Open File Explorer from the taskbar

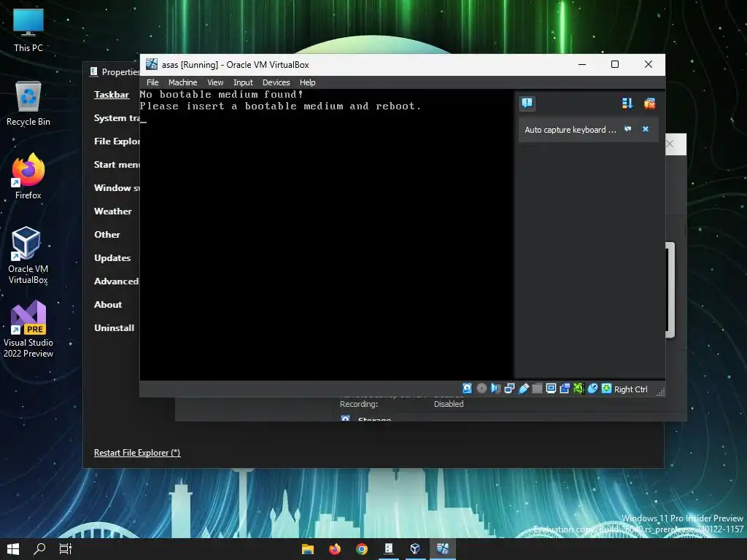coord(308,549)
